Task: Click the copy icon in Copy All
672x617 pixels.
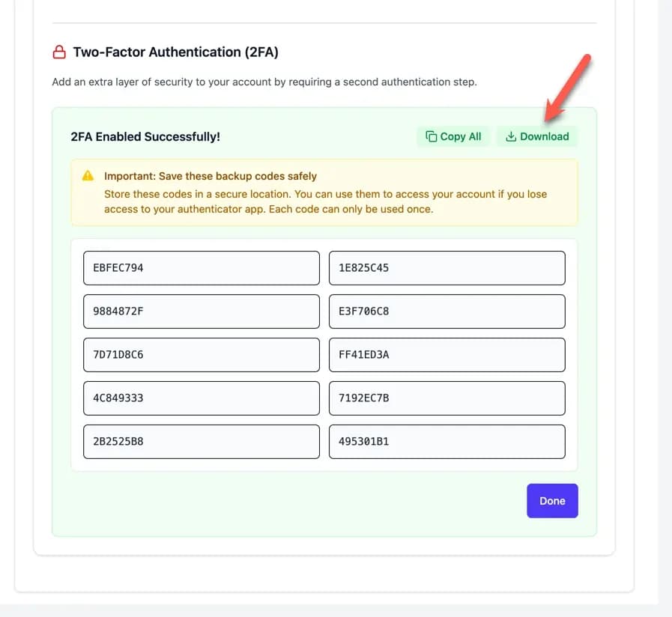Action: click(x=431, y=136)
